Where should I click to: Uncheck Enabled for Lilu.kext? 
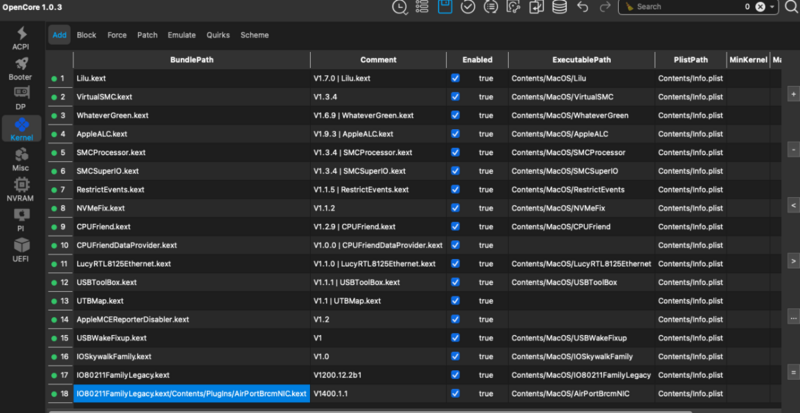pos(455,78)
